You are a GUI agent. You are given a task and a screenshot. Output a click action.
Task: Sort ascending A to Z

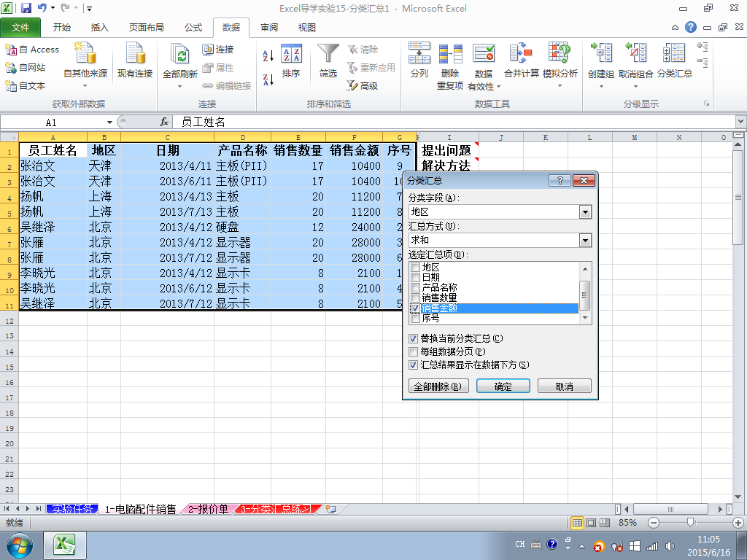point(268,55)
